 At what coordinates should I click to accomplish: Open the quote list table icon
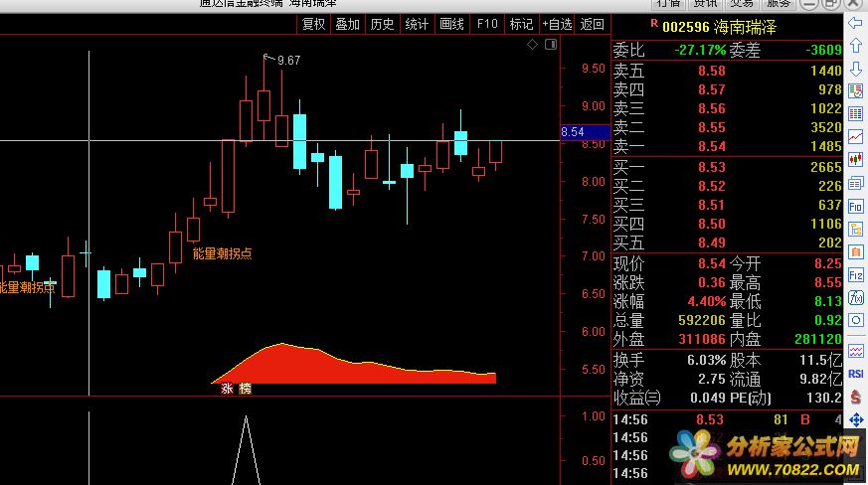[855, 111]
